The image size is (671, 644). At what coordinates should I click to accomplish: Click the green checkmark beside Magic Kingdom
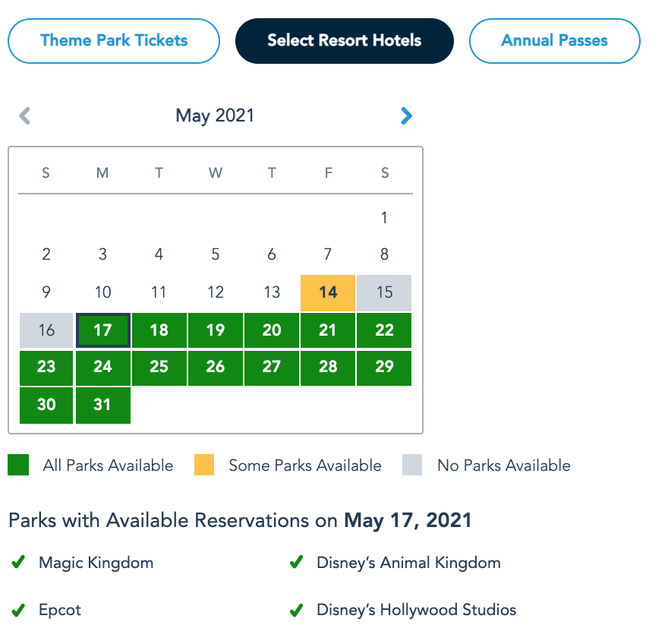coord(17,563)
